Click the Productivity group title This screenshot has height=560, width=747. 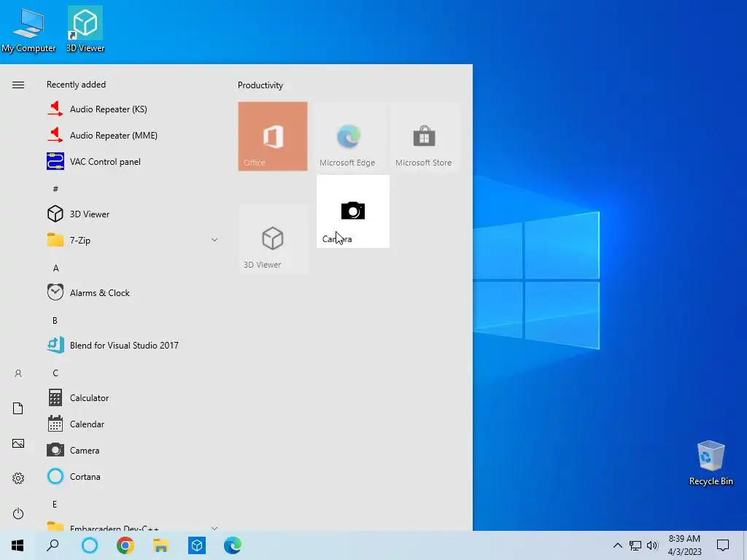tap(260, 85)
